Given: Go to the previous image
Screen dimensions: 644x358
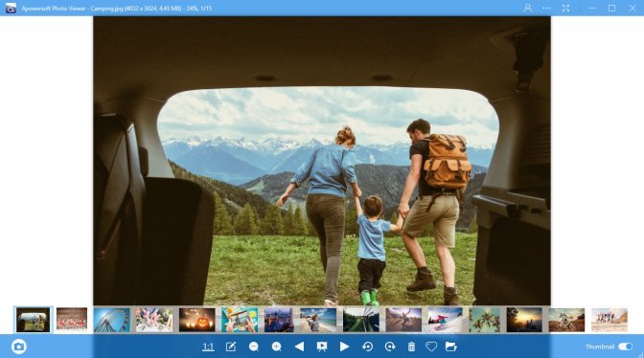Looking at the screenshot, I should [x=299, y=347].
